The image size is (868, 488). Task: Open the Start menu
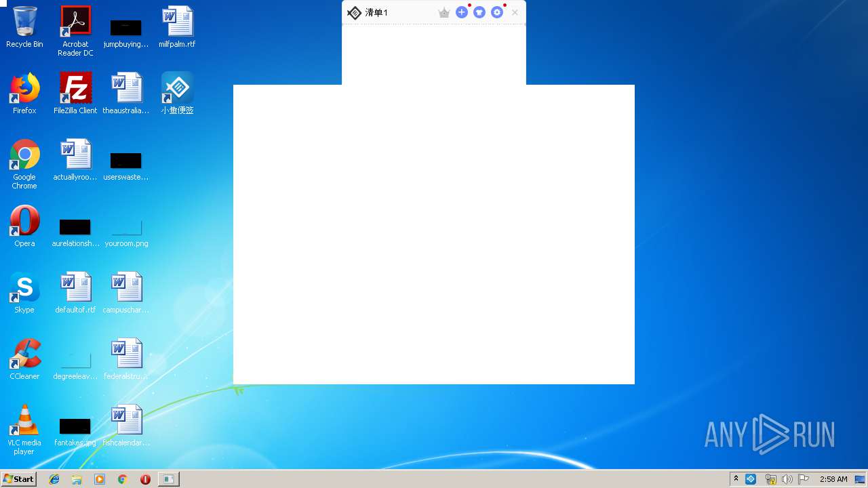coord(19,479)
